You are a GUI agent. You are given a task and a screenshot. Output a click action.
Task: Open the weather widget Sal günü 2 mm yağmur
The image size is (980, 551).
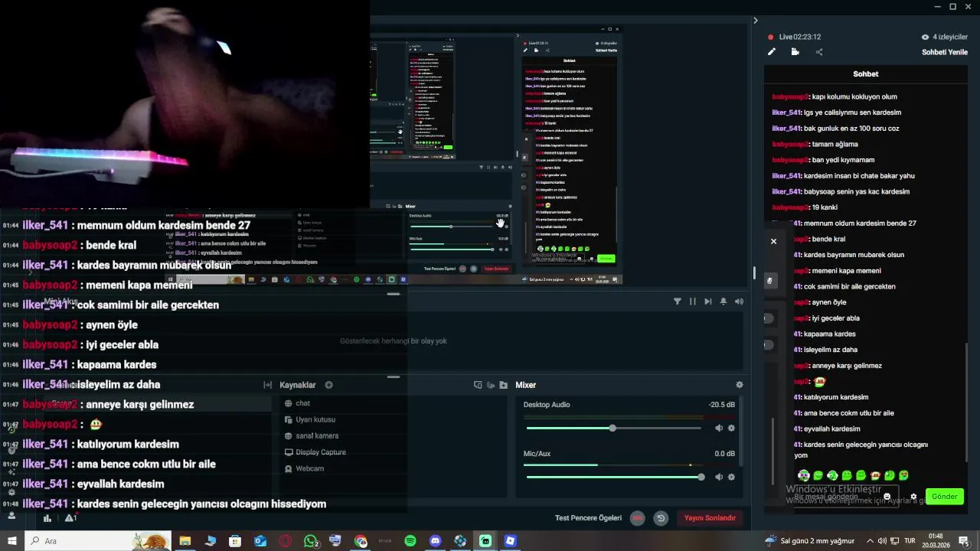(809, 541)
